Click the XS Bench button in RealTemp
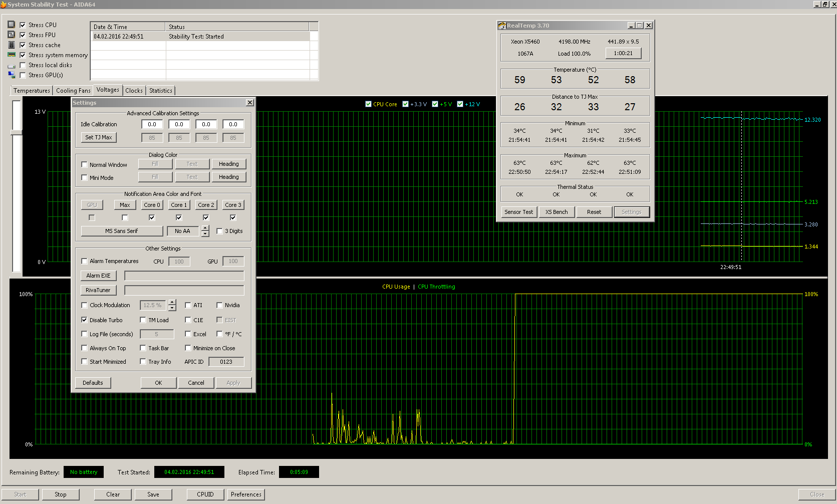The width and height of the screenshot is (837, 504). pos(556,212)
